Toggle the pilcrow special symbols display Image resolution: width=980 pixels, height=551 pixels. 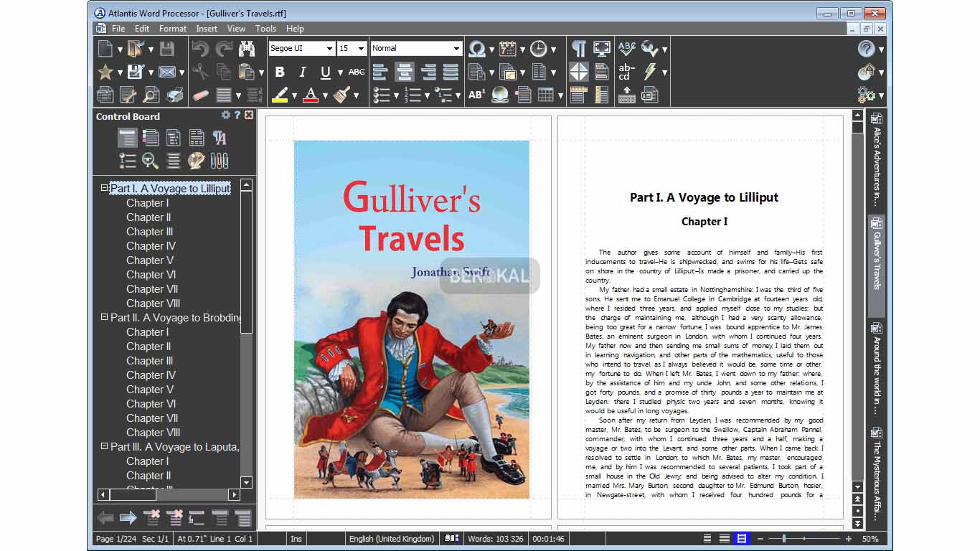578,49
